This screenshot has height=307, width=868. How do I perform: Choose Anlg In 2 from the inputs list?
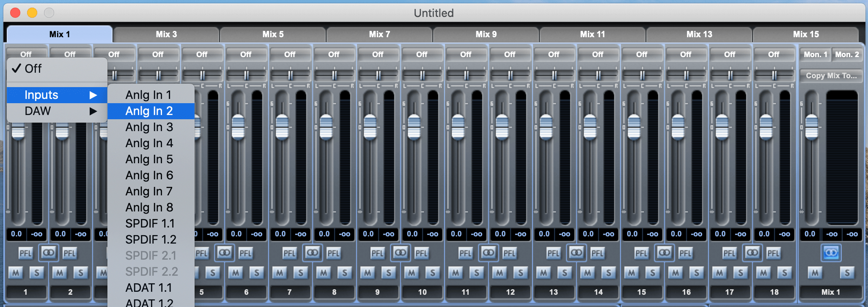[x=149, y=111]
